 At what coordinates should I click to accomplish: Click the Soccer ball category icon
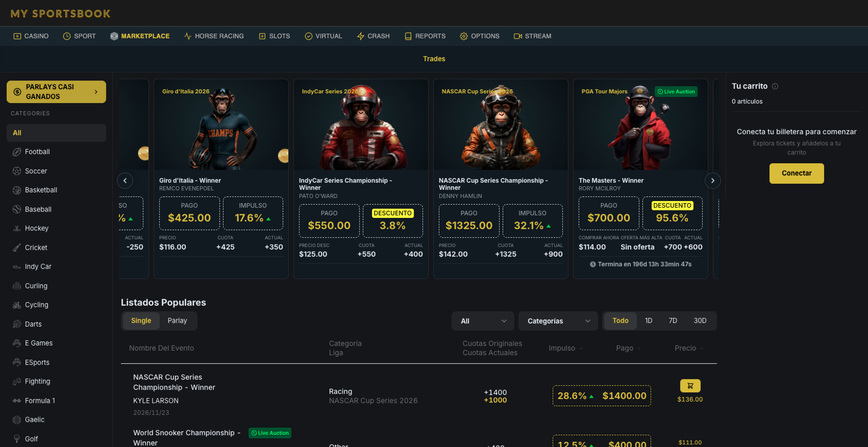pyautogui.click(x=17, y=171)
